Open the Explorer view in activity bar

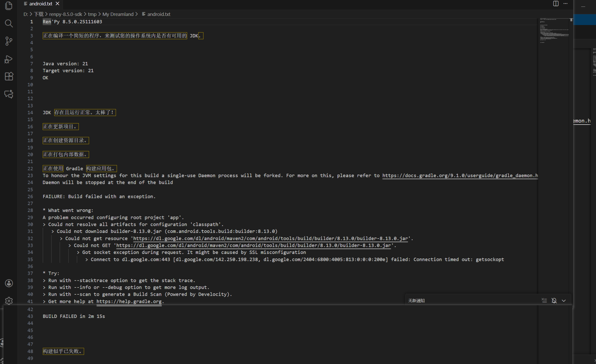9,6
